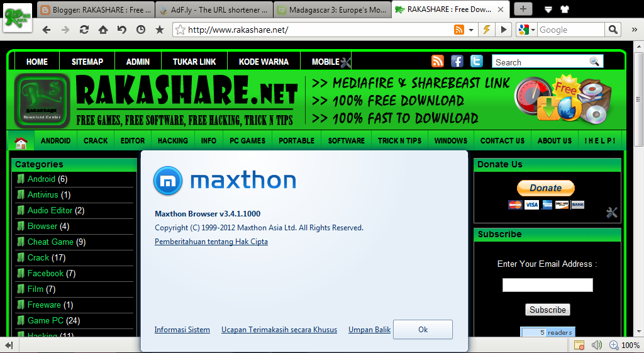Open the site Facebook icon
Viewport: 644px width, 353px height.
pos(457,61)
